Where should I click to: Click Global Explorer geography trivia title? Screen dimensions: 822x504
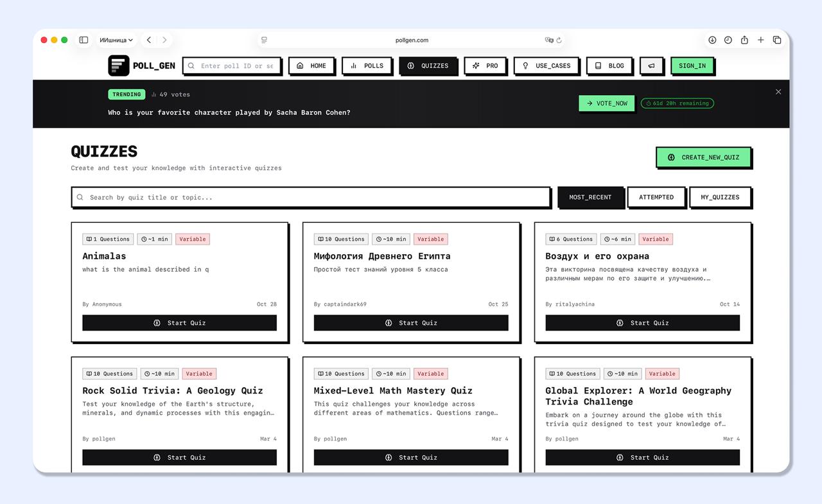point(638,396)
